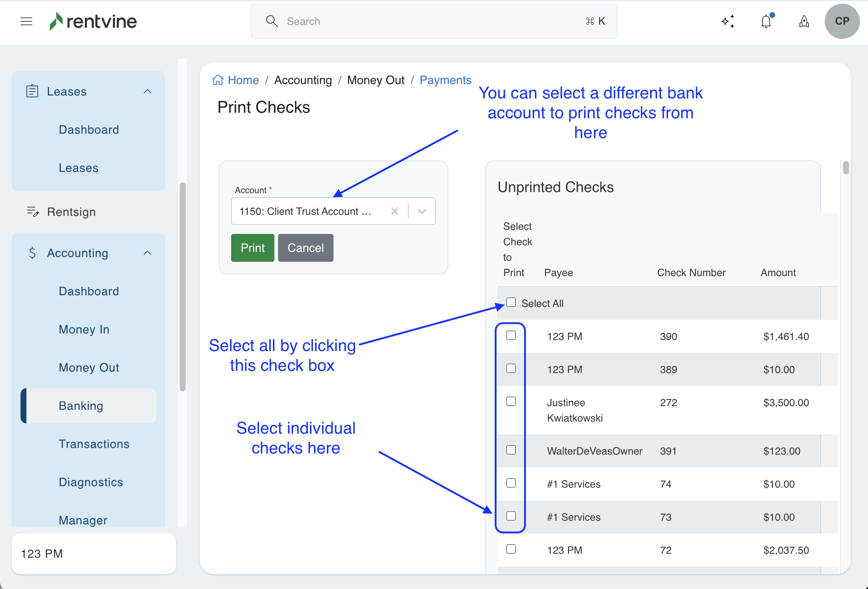
Task: Collapse the Leases sidebar section
Action: point(147,91)
